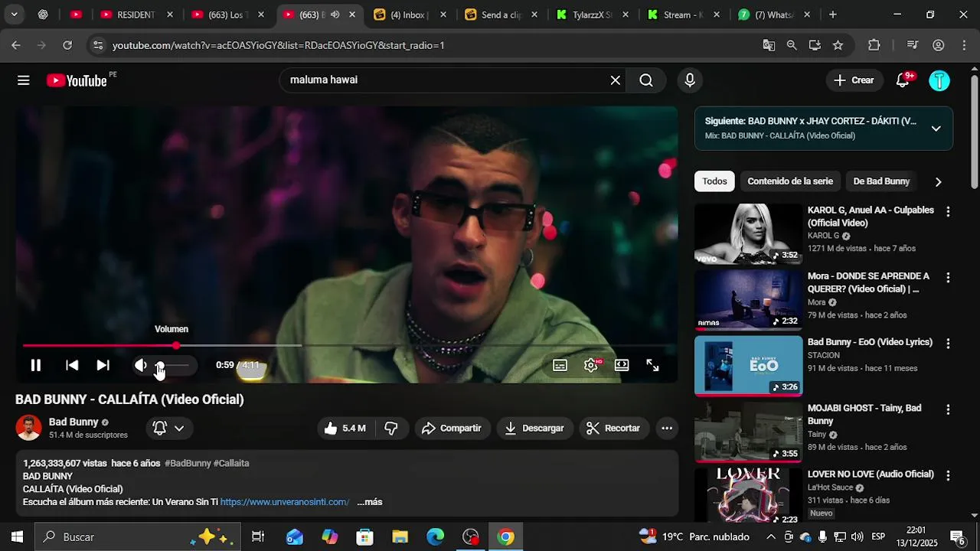Enter fullscreen mode on the video

pos(652,366)
